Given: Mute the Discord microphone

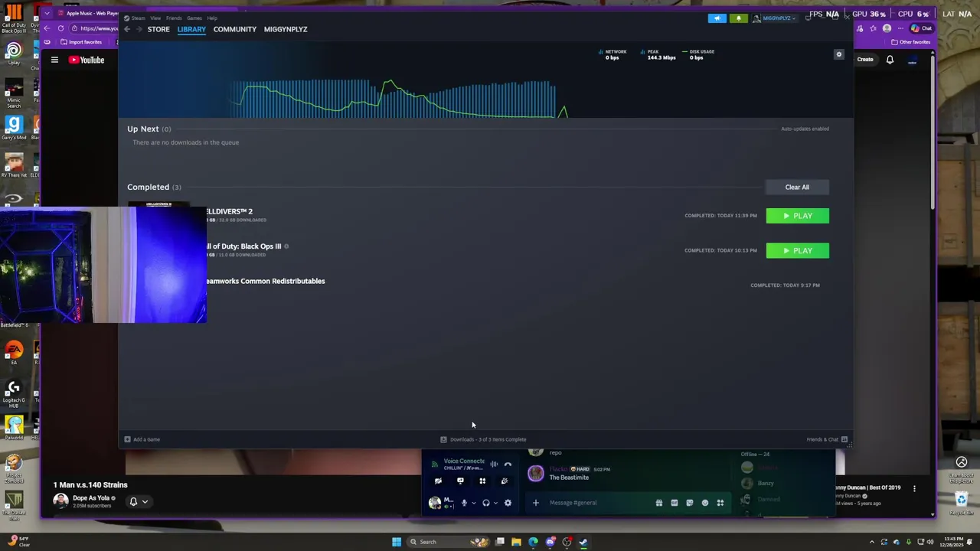Looking at the screenshot, I should (464, 503).
